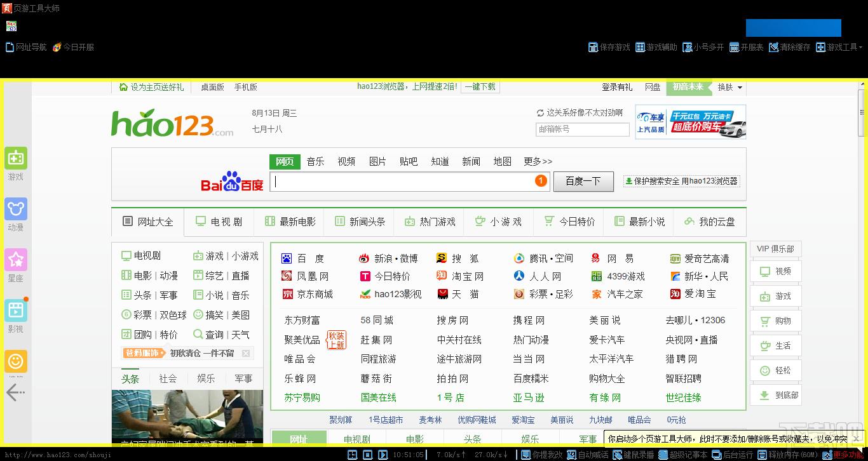Viewport: 868px width, 461px height.
Task: Focus the Baidu search input box
Action: click(x=410, y=181)
